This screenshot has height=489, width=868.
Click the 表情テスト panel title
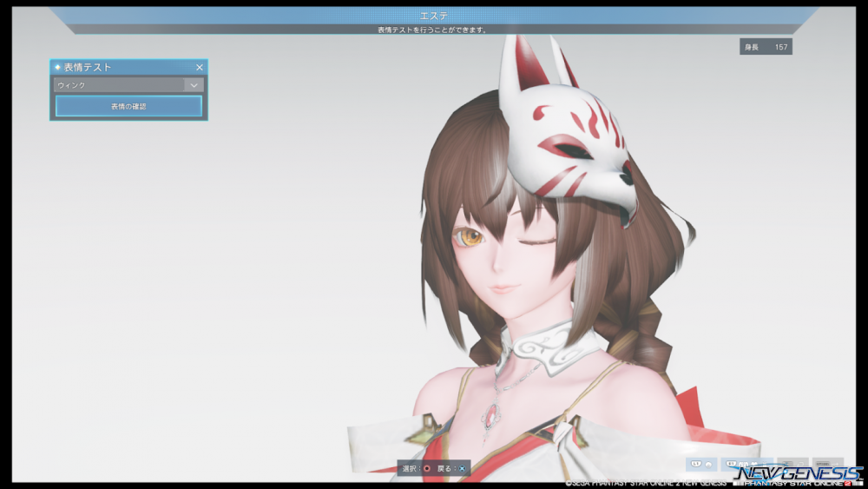[88, 67]
